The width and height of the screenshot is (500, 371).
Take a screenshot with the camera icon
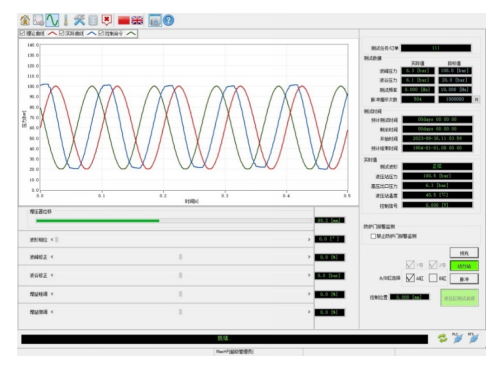(x=155, y=20)
